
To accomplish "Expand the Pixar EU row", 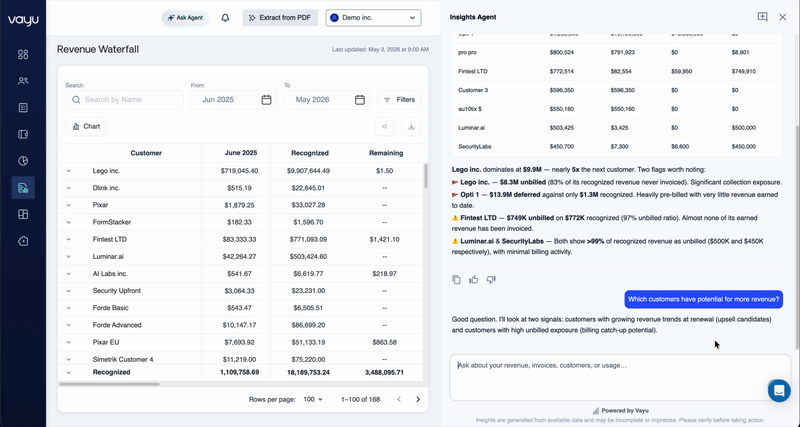I will [68, 342].
